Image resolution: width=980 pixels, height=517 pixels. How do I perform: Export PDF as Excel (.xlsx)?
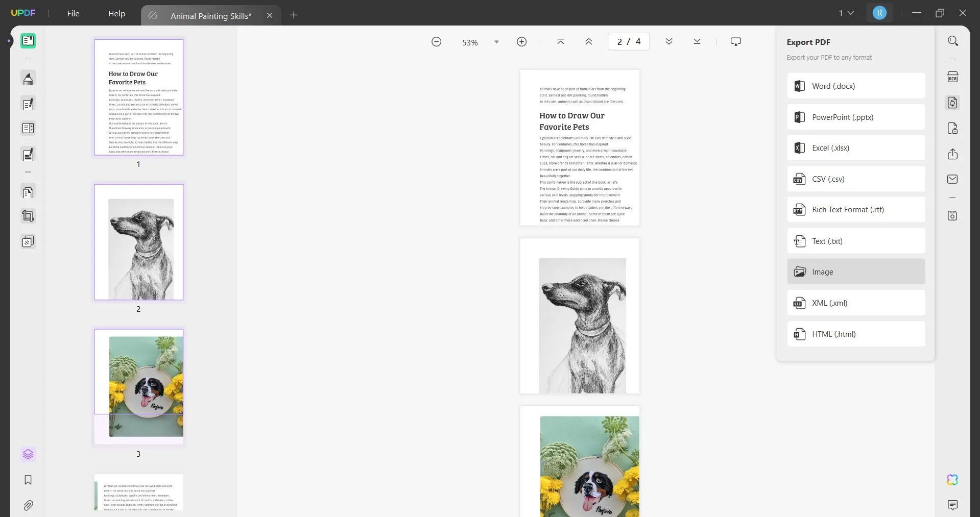(856, 148)
